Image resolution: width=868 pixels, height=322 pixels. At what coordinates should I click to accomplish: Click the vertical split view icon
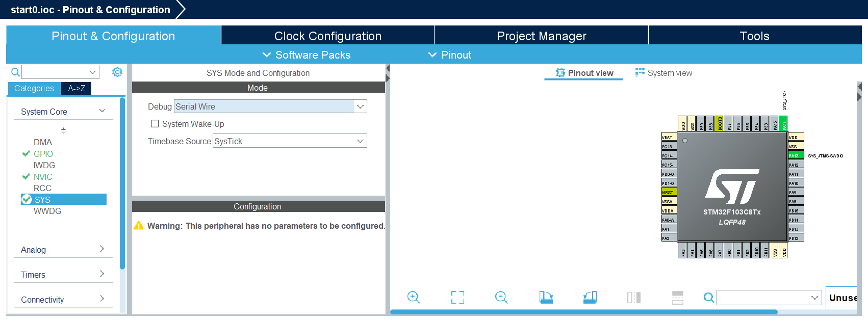tap(634, 298)
